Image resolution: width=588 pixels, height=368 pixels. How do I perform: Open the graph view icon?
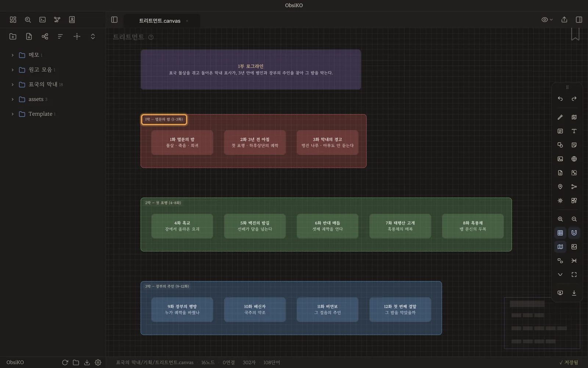coord(57,20)
